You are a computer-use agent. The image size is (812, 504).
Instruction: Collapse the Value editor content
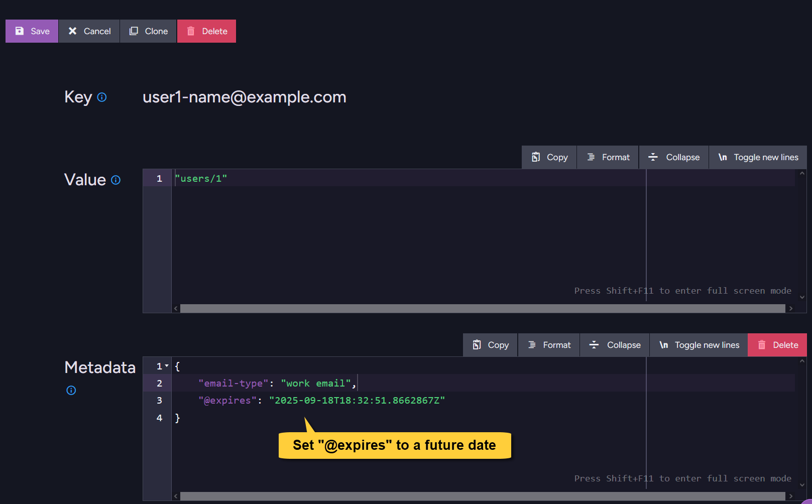[673, 157]
